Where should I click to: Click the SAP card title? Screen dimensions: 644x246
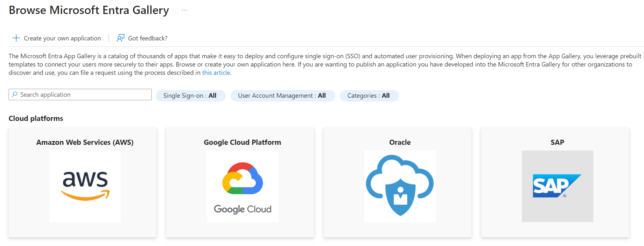pos(557,142)
